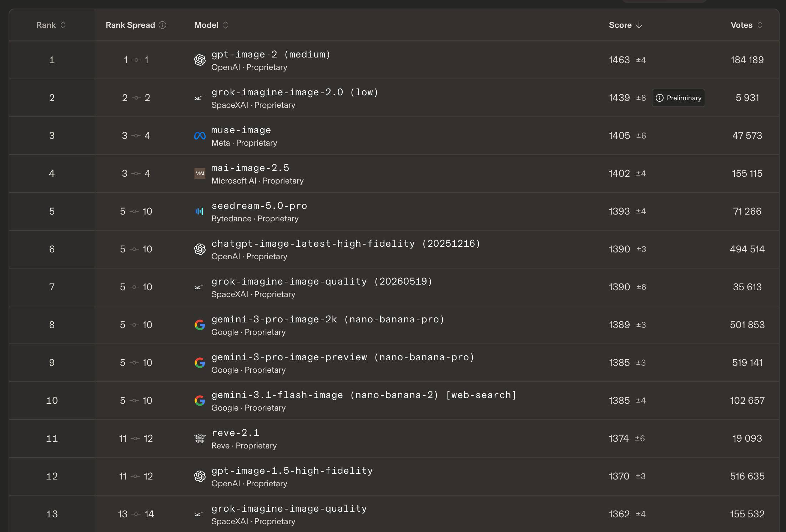
Task: Click MAI logo beside mai-image-2.5
Action: point(200,174)
